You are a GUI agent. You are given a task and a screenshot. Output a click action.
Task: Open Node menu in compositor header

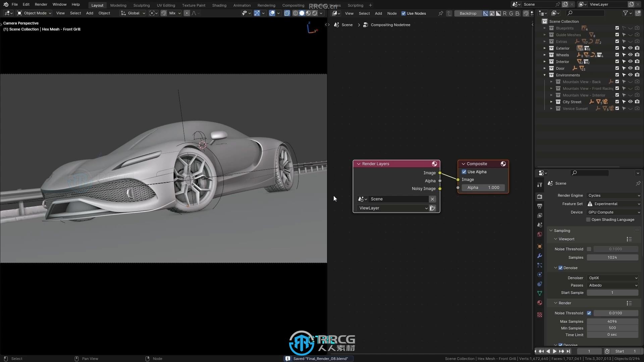[x=392, y=13]
